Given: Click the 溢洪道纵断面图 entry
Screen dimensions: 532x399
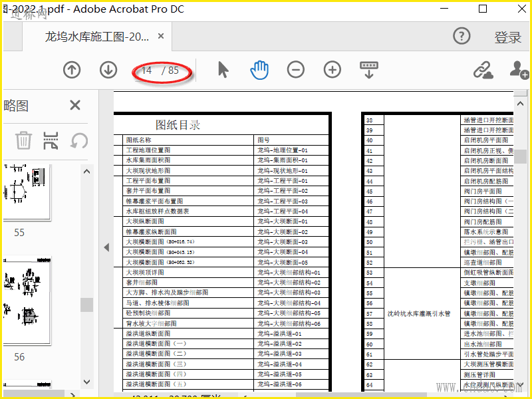Looking at the screenshot, I should tap(148, 334).
